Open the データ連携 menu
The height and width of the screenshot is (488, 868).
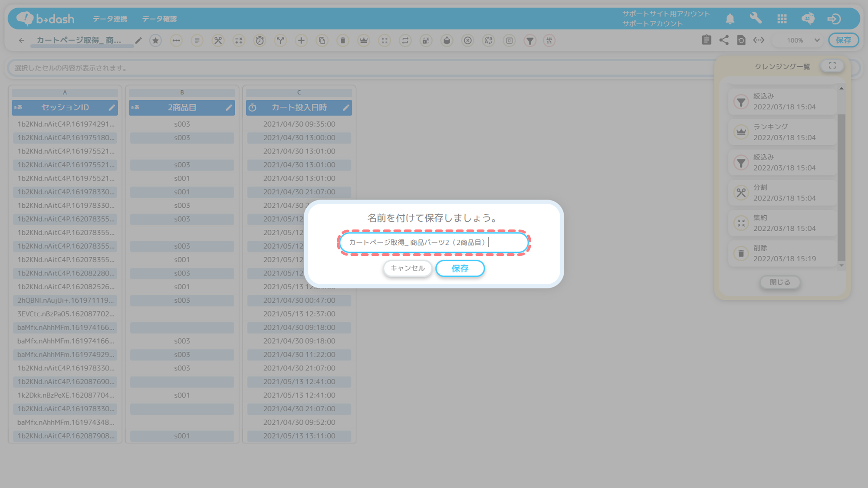pos(110,19)
